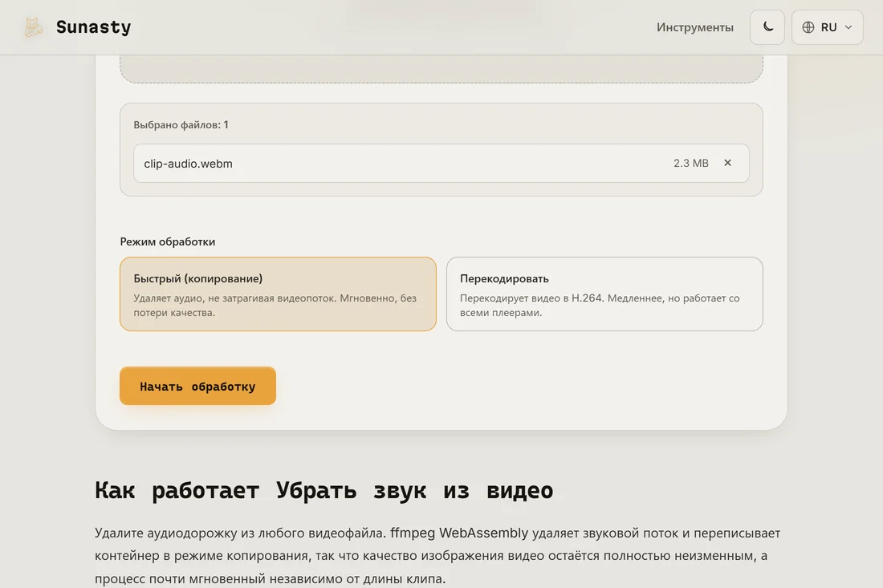Expand the RU language dropdown chevron

[848, 27]
